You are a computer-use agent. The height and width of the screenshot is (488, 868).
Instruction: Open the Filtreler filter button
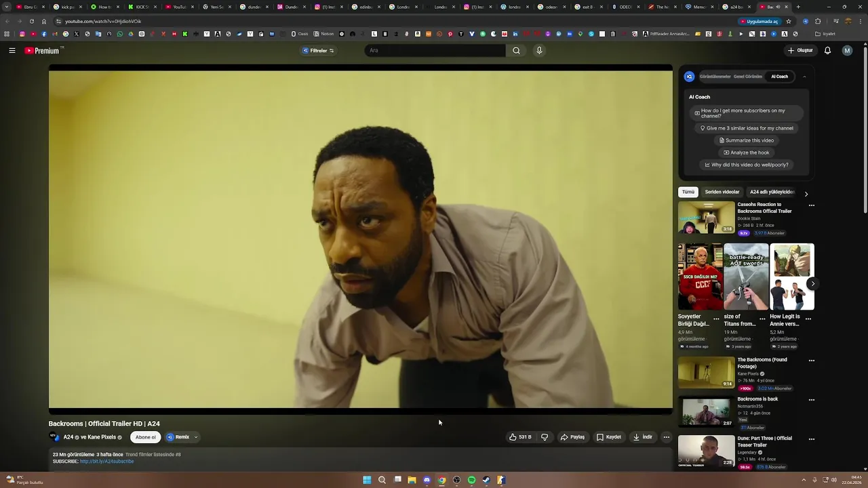[318, 50]
